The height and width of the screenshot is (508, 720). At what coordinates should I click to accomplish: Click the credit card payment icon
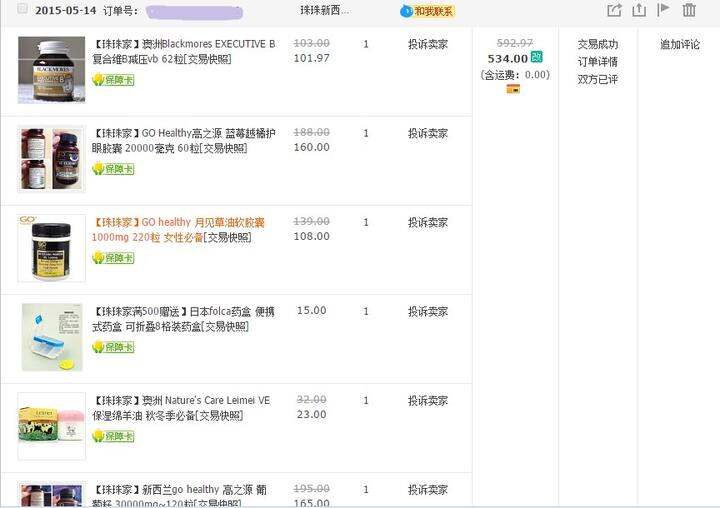coord(513,89)
